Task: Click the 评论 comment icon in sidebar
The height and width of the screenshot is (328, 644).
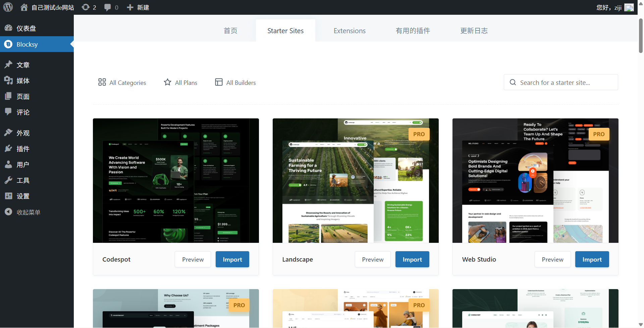Action: click(x=8, y=112)
